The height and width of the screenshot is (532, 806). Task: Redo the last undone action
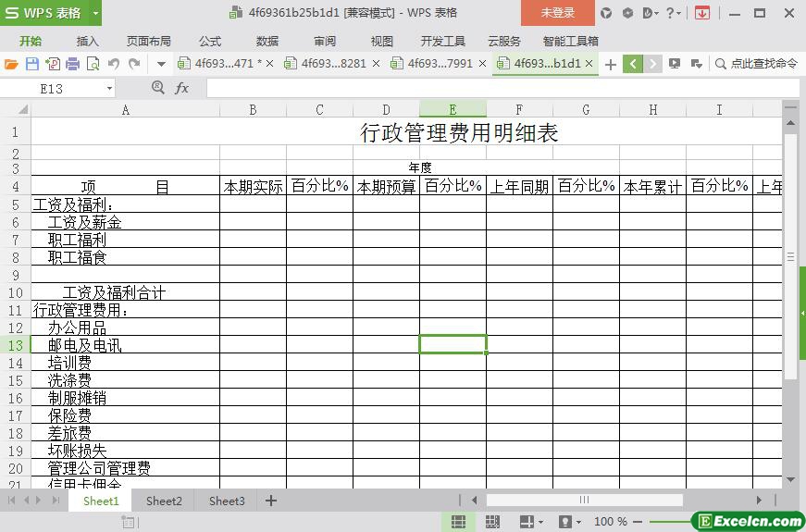coord(134,64)
